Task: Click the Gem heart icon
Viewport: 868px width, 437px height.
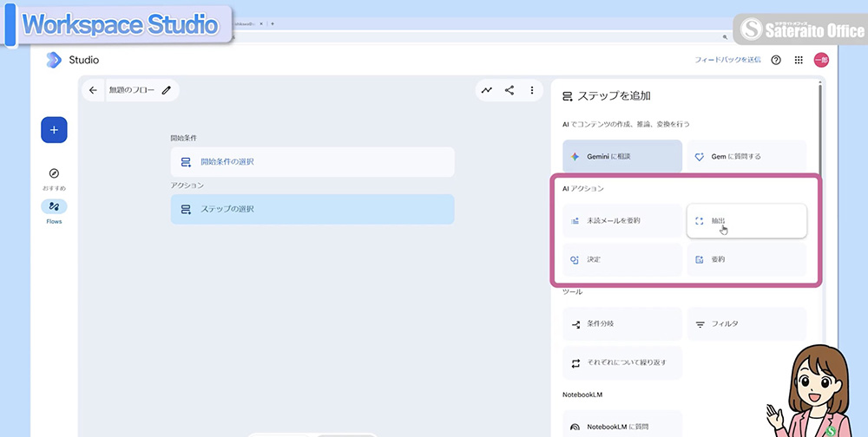Action: pos(699,157)
